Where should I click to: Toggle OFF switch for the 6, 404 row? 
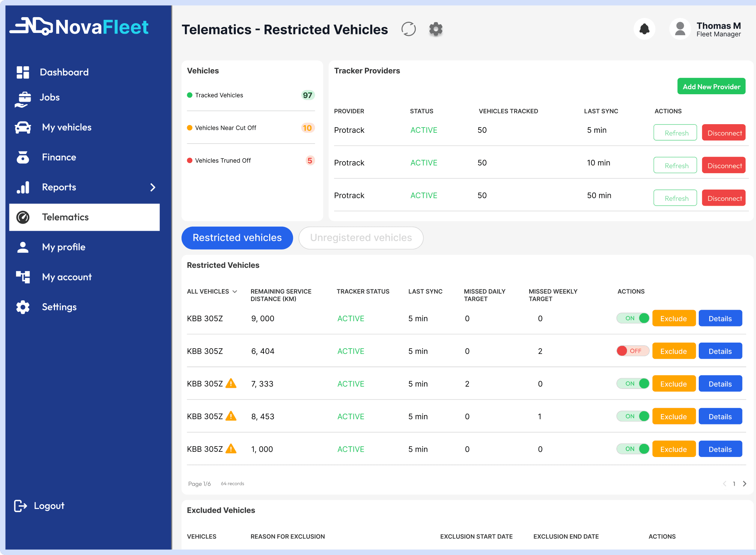(633, 351)
